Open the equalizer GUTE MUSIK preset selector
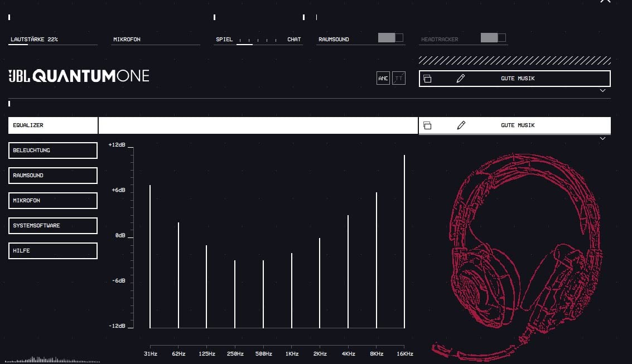Viewport: 632px width, 364px height. (x=515, y=125)
